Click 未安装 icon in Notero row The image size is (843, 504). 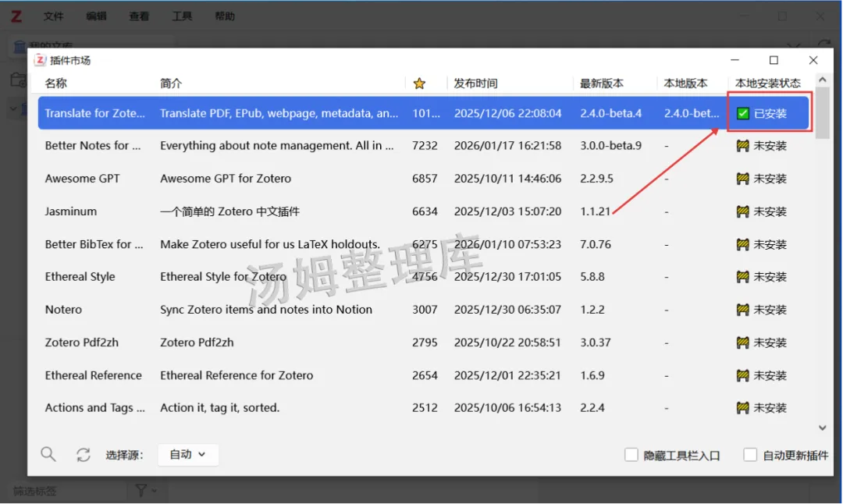tap(742, 310)
